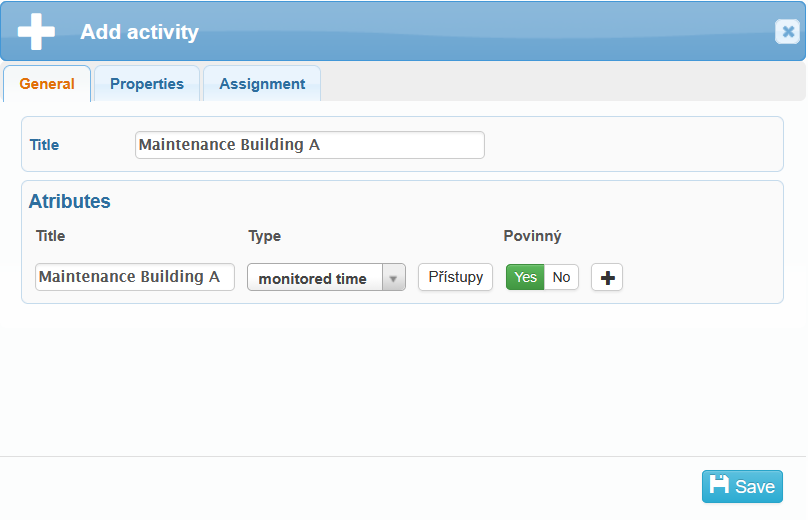This screenshot has width=808, height=520.
Task: Set Povinný toggle to Yes
Action: (525, 277)
